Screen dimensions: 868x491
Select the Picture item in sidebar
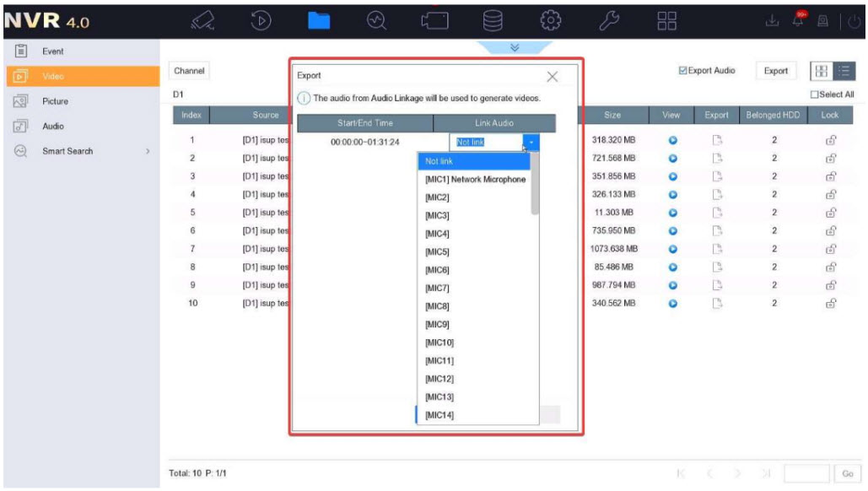coord(56,101)
